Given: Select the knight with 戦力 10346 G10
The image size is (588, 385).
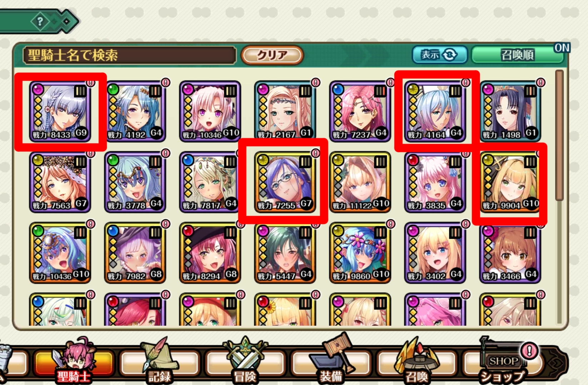Looking at the screenshot, I should 210,111.
